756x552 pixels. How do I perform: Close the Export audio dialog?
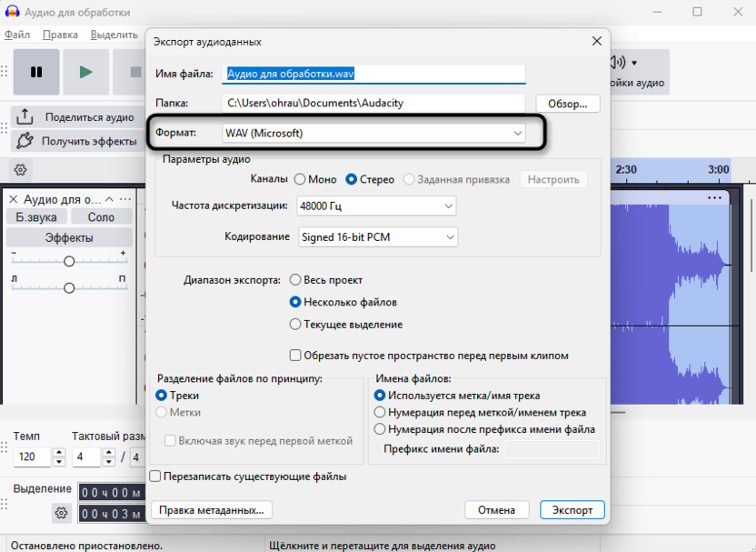[x=597, y=42]
